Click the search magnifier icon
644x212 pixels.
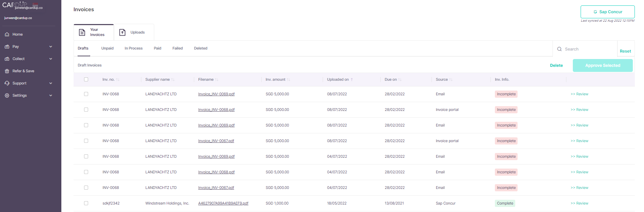click(x=559, y=49)
